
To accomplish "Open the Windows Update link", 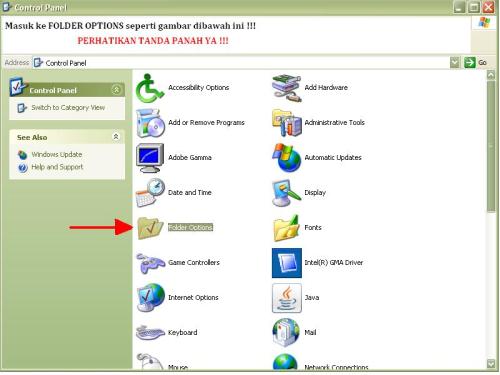I will coord(57,155).
